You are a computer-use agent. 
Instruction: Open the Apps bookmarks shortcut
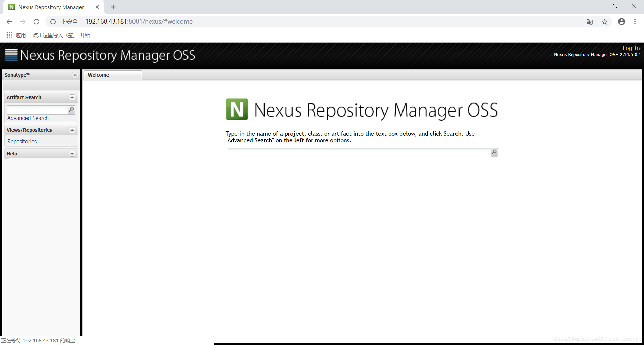point(16,35)
